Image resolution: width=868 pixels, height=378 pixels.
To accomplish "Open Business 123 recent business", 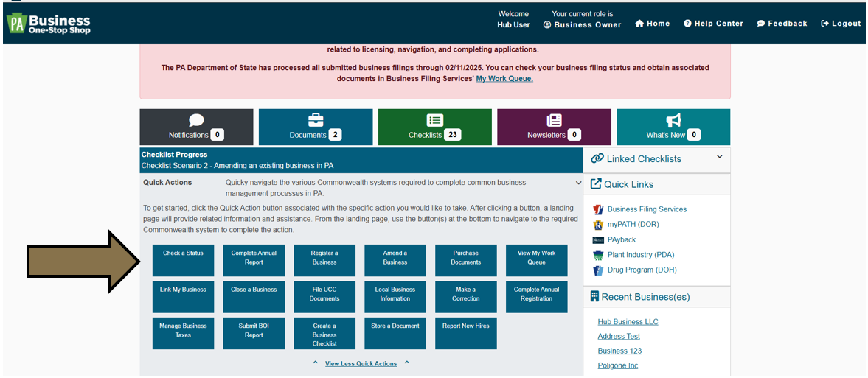I will click(619, 351).
